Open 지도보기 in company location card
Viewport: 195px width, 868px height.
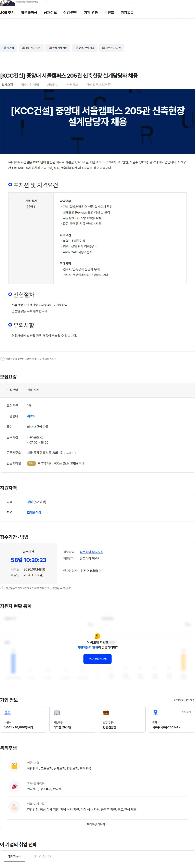[186, 712]
